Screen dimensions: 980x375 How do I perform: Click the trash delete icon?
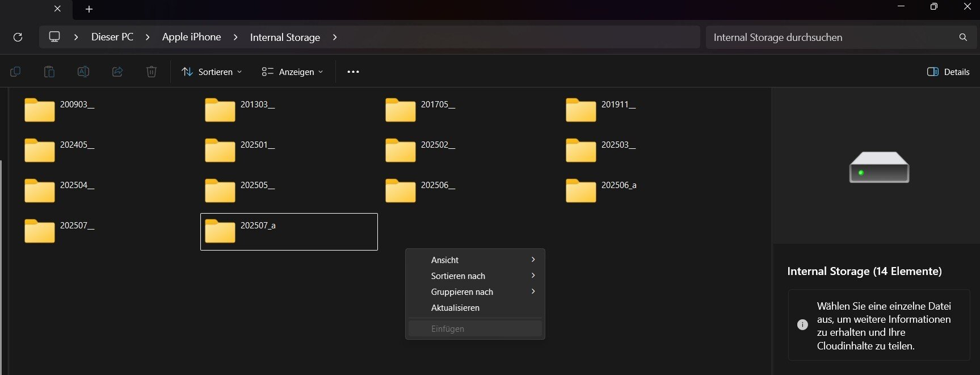click(151, 72)
